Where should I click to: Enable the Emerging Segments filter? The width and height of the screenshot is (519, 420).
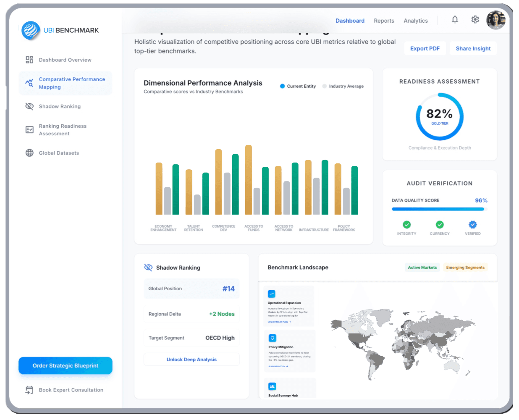(465, 267)
